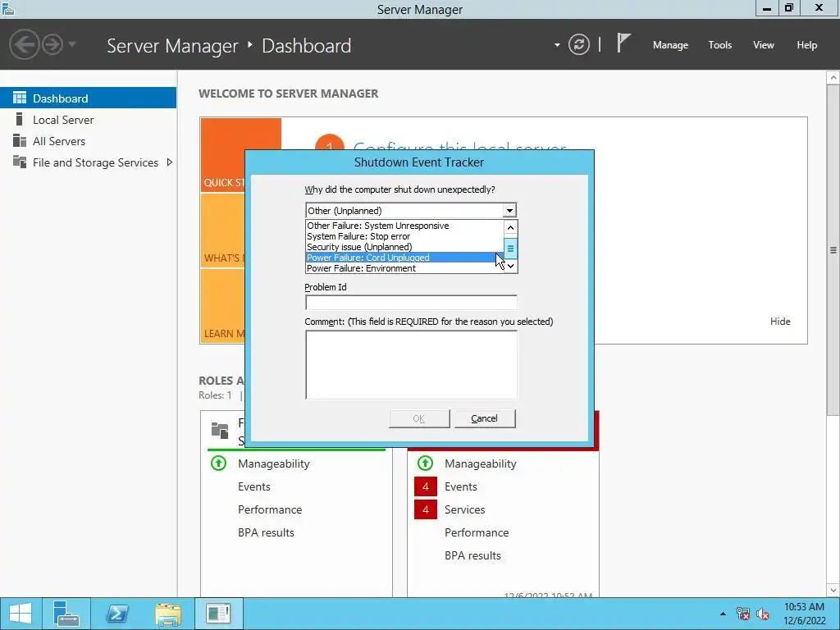Click the File and Storage Services icon

click(x=20, y=162)
